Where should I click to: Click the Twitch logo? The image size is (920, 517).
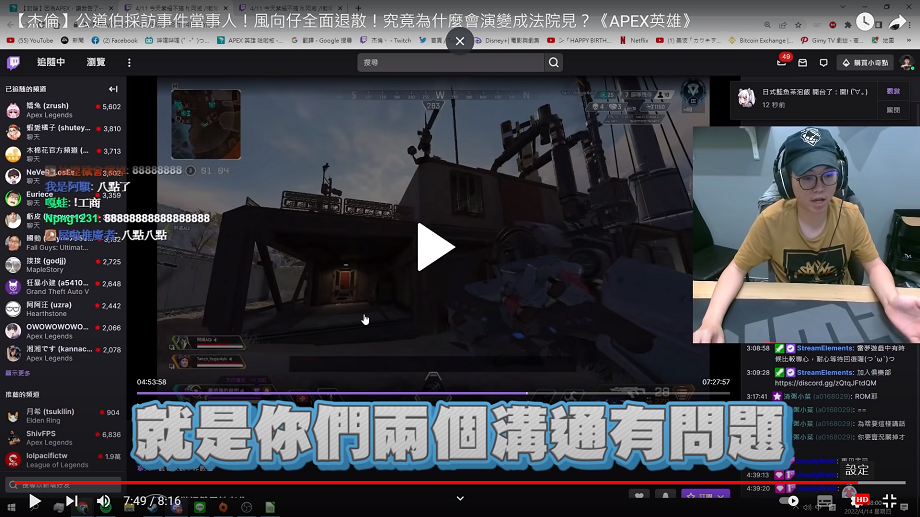[x=13, y=62]
